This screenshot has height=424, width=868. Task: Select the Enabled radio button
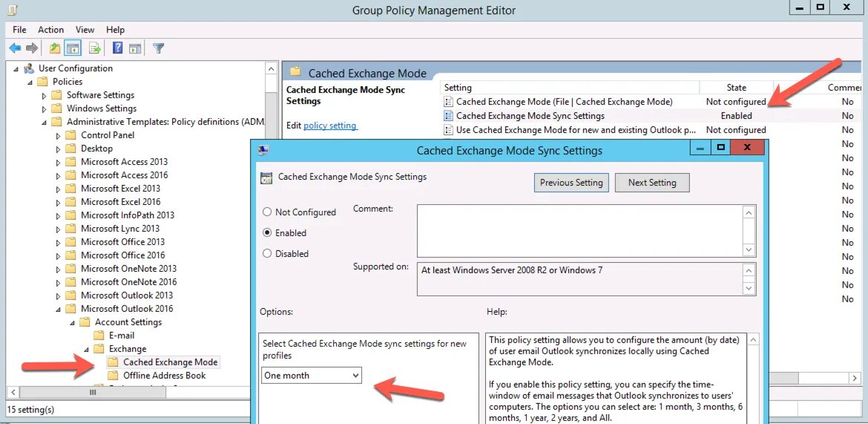pyautogui.click(x=267, y=232)
